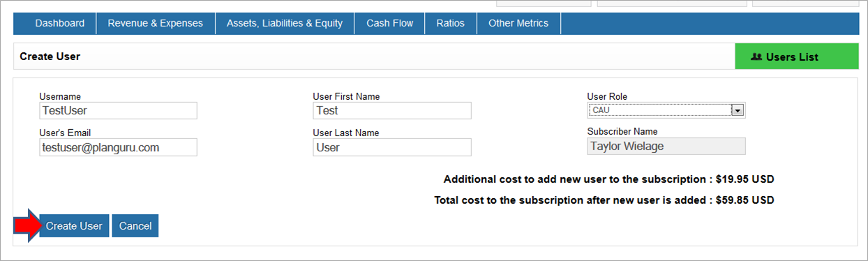Focus the Username field containing TestUser
868x261 pixels.
[119, 110]
